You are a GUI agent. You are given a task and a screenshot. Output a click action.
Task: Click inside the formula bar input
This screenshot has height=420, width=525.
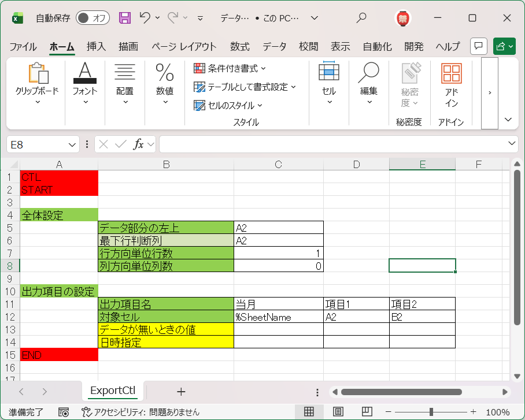(333, 144)
